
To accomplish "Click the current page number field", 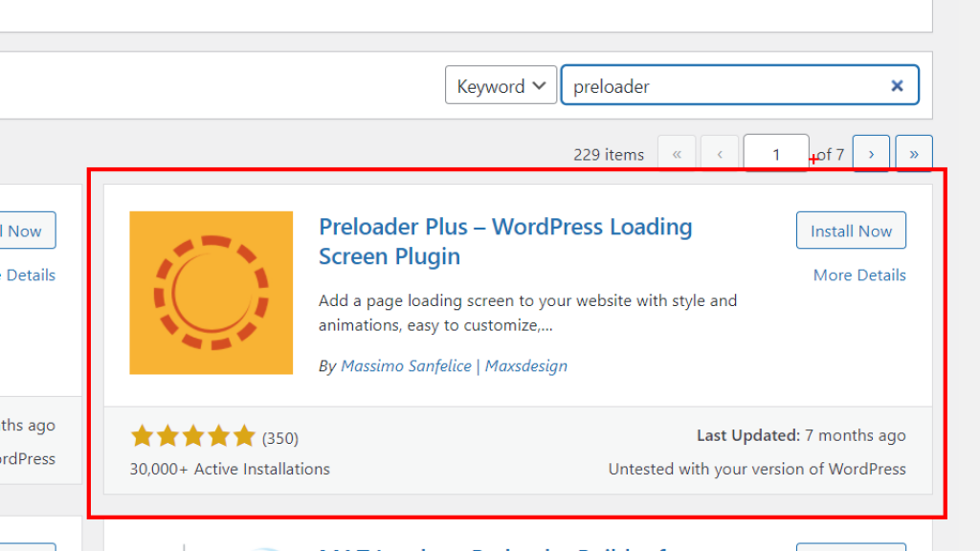I will [776, 154].
